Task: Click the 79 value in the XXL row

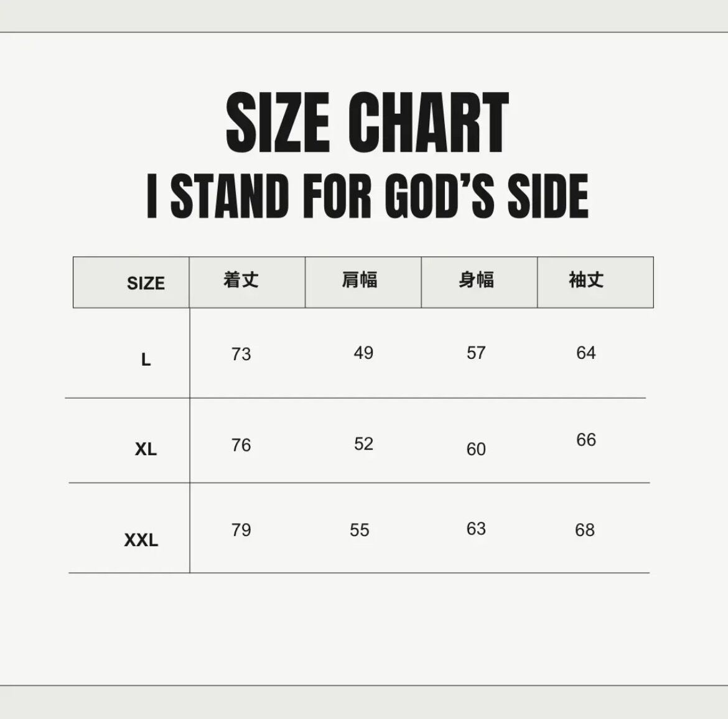Action: tap(241, 530)
